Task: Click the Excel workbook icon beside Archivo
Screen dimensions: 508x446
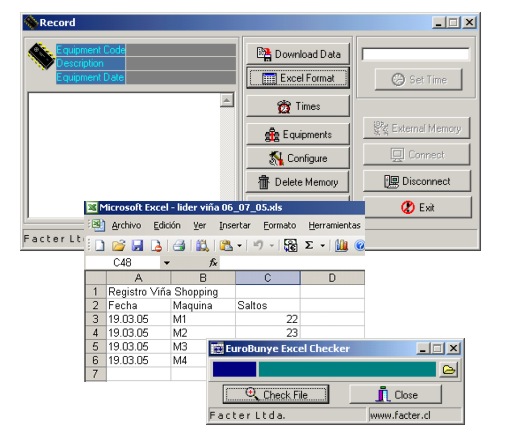Action: (x=98, y=225)
